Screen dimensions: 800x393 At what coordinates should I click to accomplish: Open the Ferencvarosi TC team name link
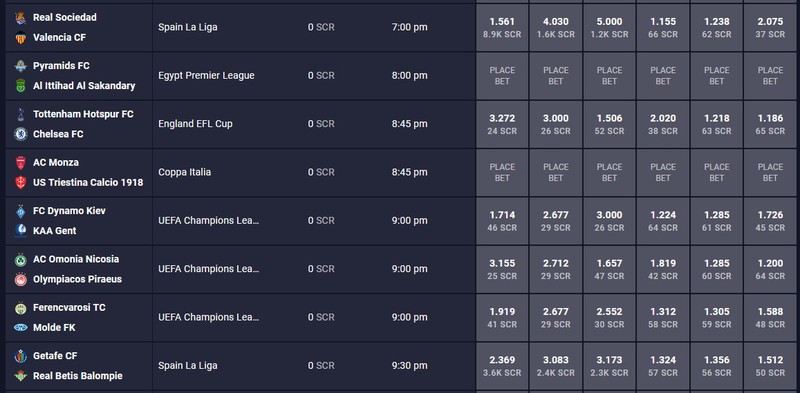tap(69, 308)
